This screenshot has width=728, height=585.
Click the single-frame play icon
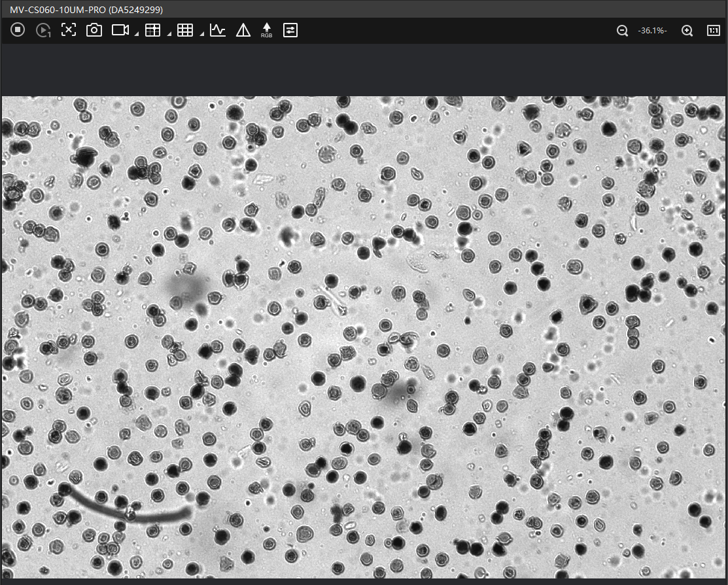pos(43,30)
